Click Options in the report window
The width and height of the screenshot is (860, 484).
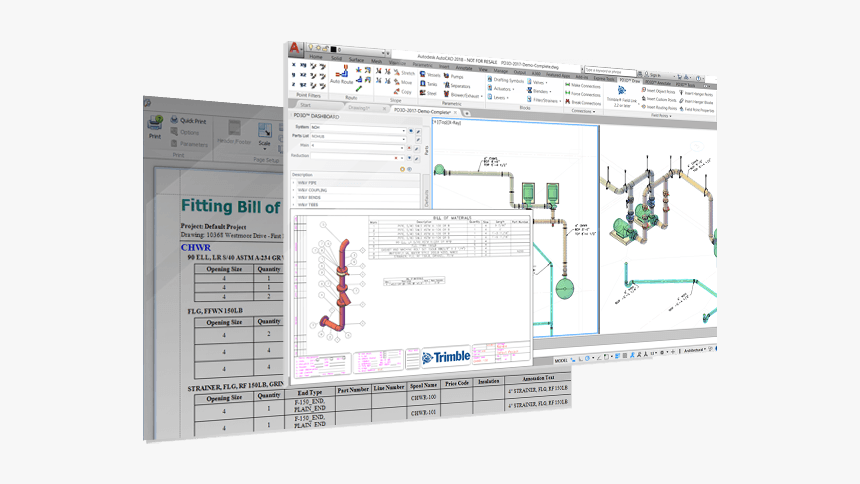click(185, 132)
